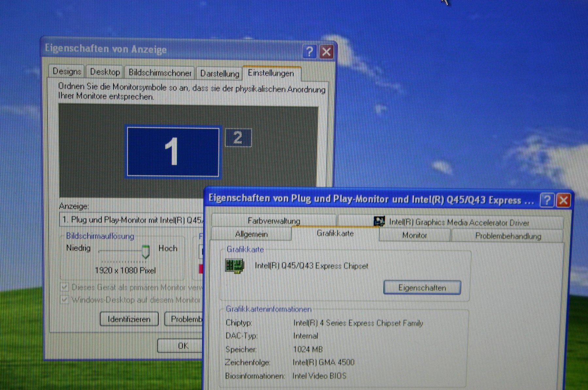Click the help question-mark in the Plug und Play-Monitor dialog
588x390 pixels.
point(547,199)
